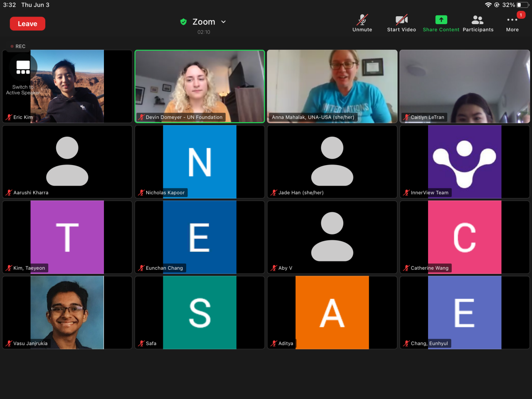This screenshot has height=399, width=532.
Task: Tap muted mic icon beside Aby V
Action: click(x=274, y=268)
